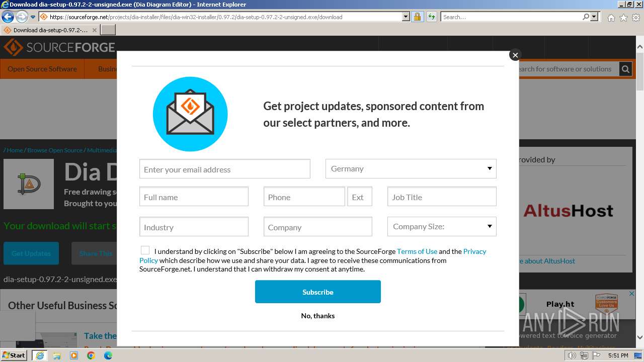644x362 pixels.
Task: Click Browse Open Source breadcrumb
Action: coord(55,150)
